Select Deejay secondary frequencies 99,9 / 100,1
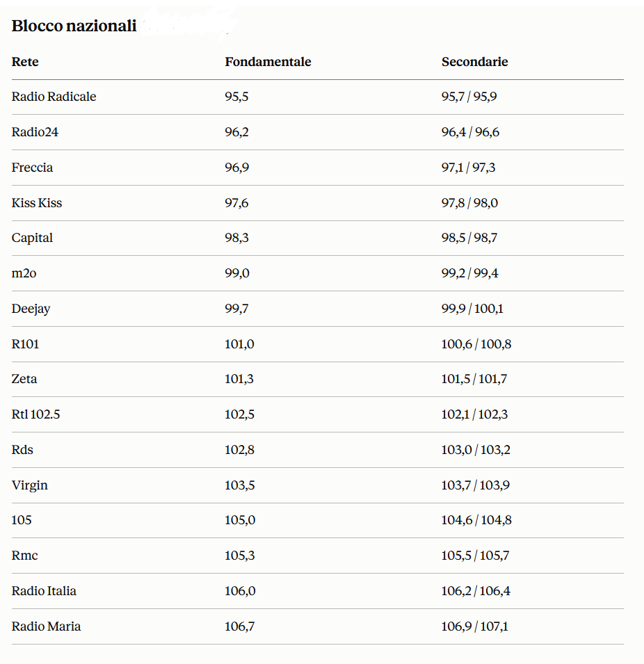 [472, 309]
